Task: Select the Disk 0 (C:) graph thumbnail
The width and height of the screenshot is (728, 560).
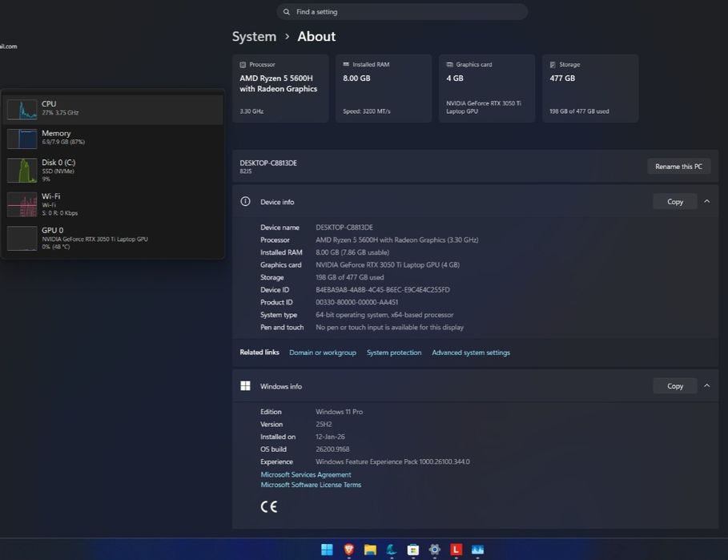Action: pos(22,170)
